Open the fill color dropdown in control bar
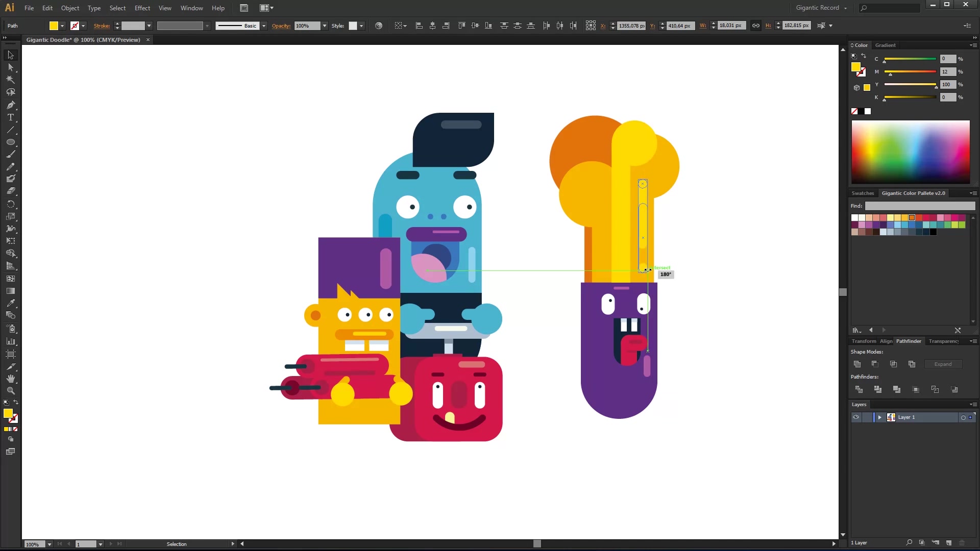980x551 pixels. pos(62,26)
